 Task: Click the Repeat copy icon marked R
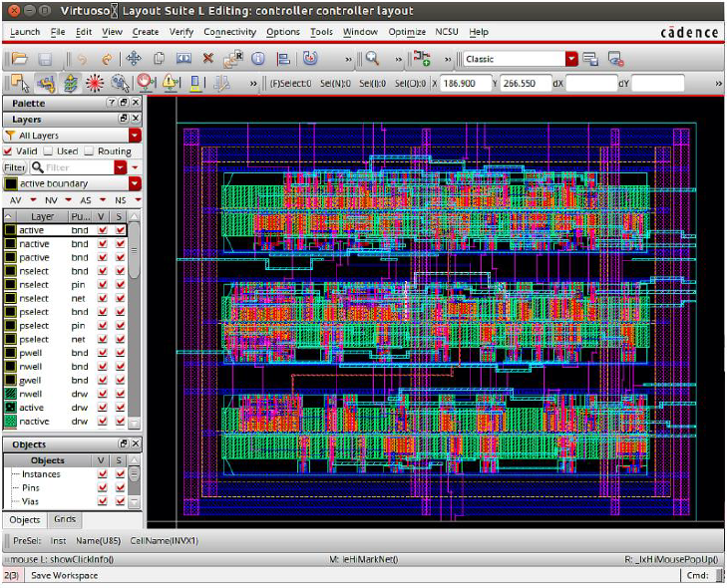232,59
